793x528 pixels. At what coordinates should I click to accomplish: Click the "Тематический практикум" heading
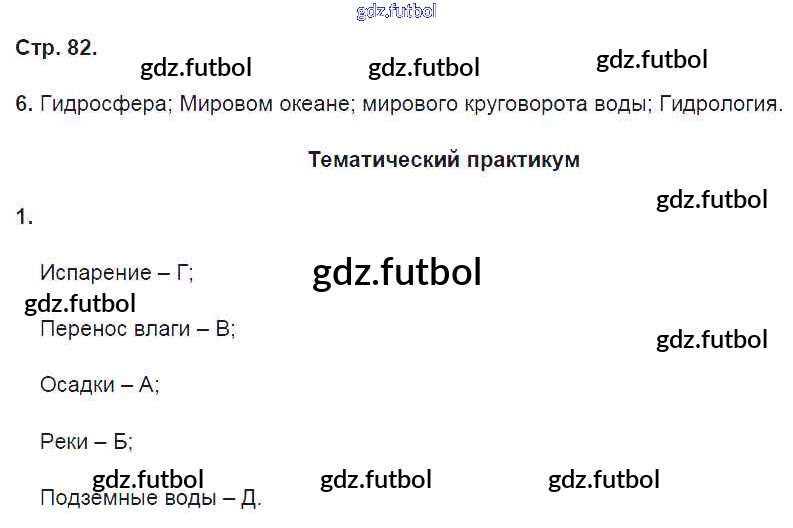click(444, 159)
